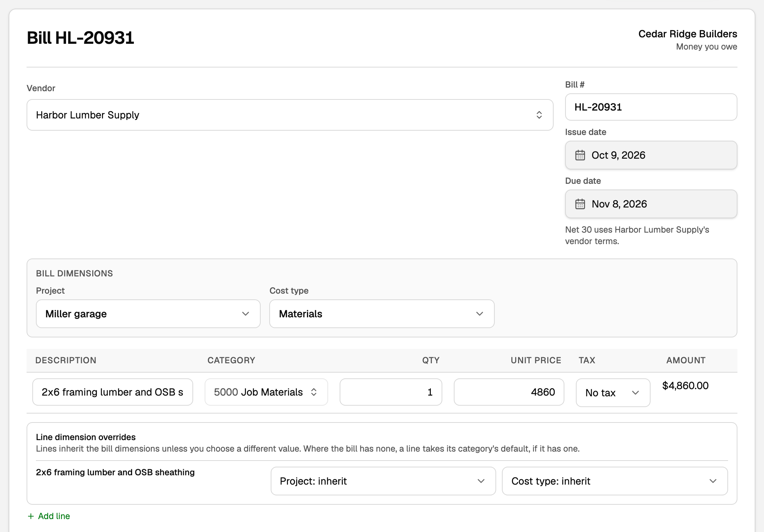Click the line description input field

coord(113,392)
